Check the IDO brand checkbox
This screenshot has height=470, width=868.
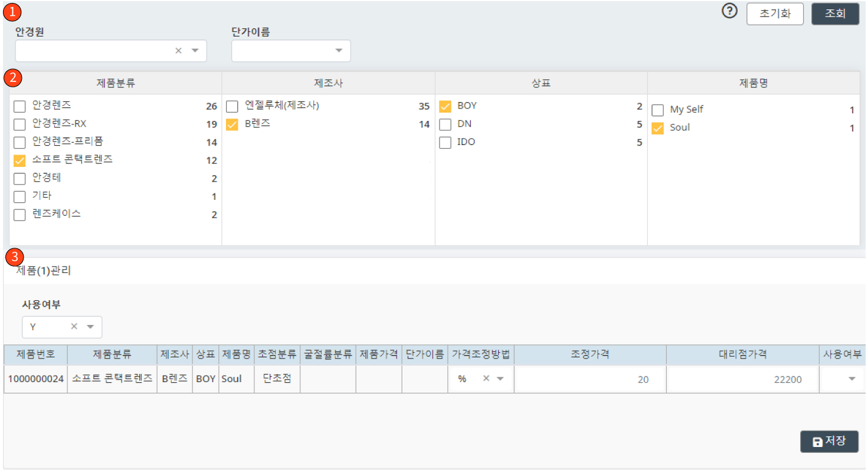pos(445,142)
